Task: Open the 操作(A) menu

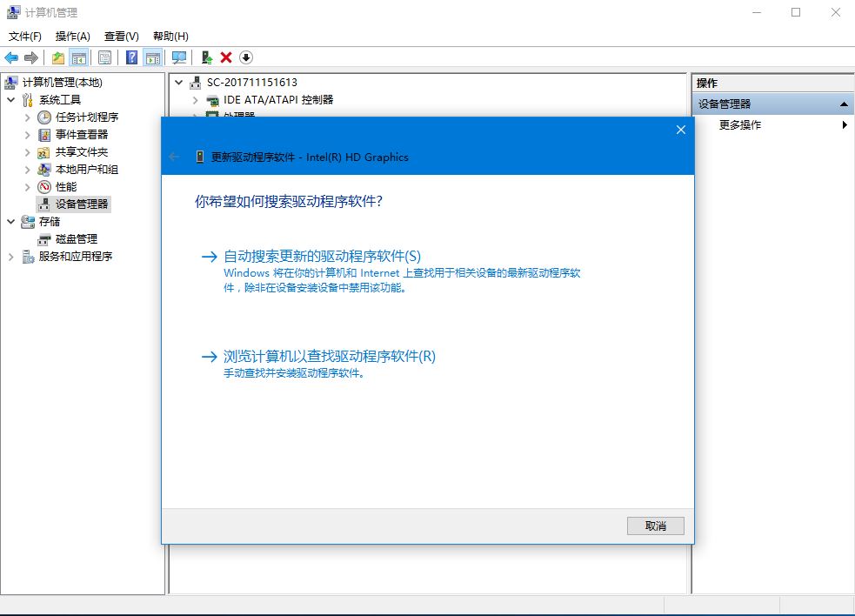Action: coord(72,36)
